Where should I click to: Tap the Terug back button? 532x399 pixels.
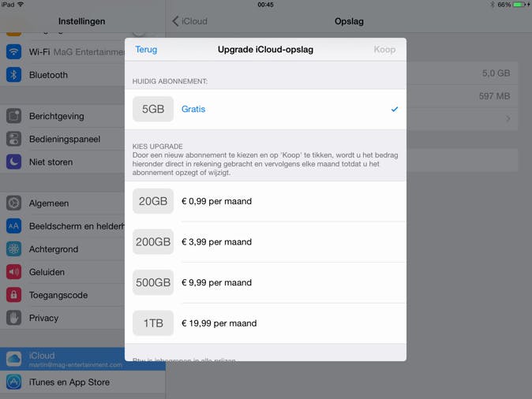(146, 49)
